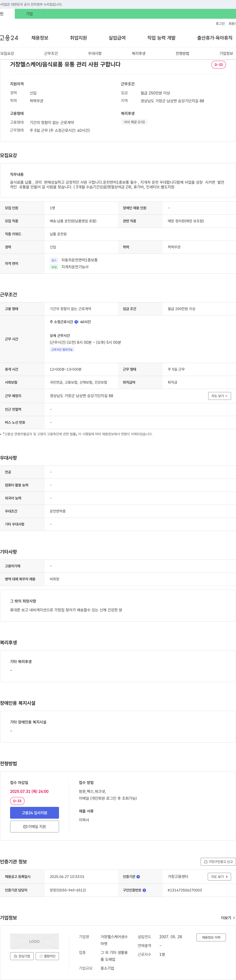This screenshot has height=980, width=236.
Task: Click the 인증기관 value 거창고용센터
Action: point(178,877)
